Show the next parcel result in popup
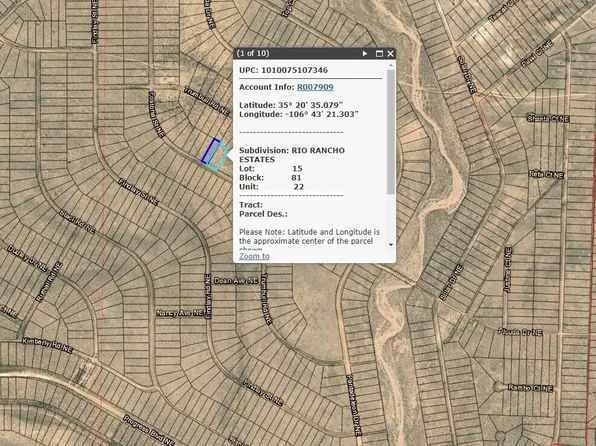The image size is (596, 446). pos(365,54)
